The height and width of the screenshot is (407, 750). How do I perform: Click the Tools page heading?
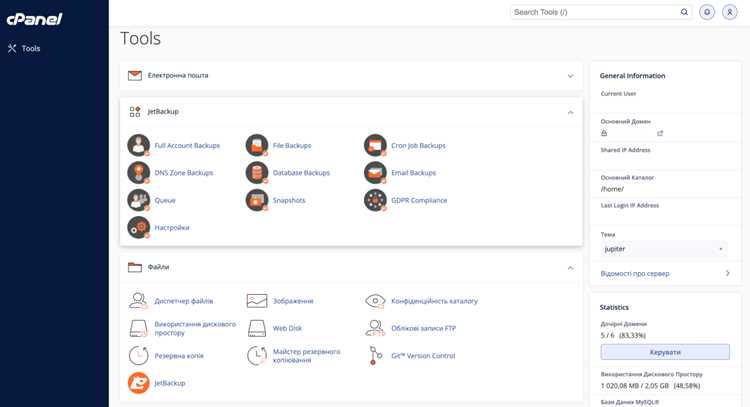140,38
